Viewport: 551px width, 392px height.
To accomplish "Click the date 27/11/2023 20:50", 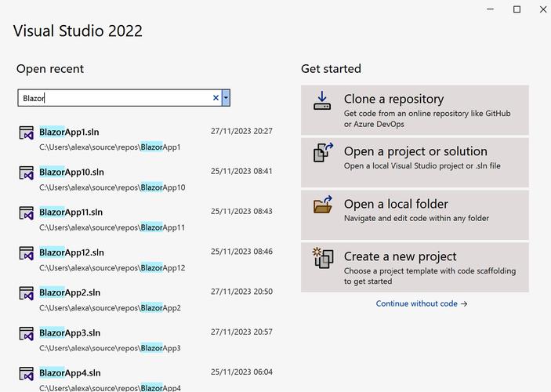I will 241,292.
